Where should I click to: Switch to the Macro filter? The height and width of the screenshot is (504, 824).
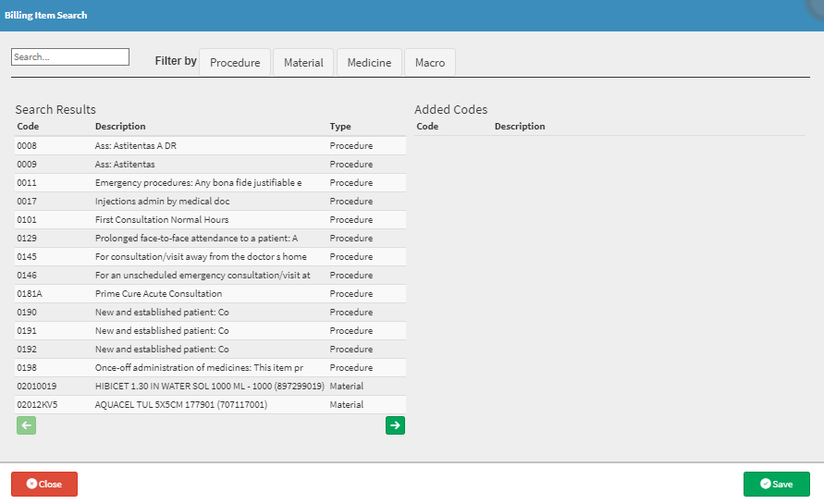430,63
